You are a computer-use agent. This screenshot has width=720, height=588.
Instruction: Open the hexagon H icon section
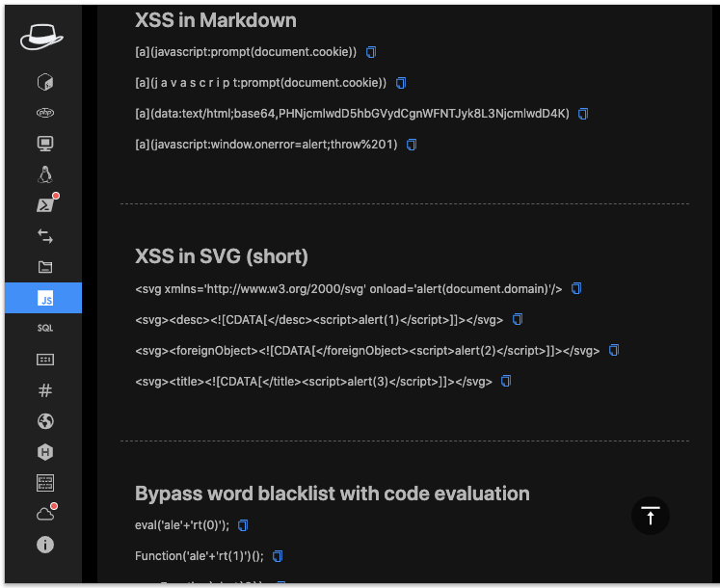[45, 452]
